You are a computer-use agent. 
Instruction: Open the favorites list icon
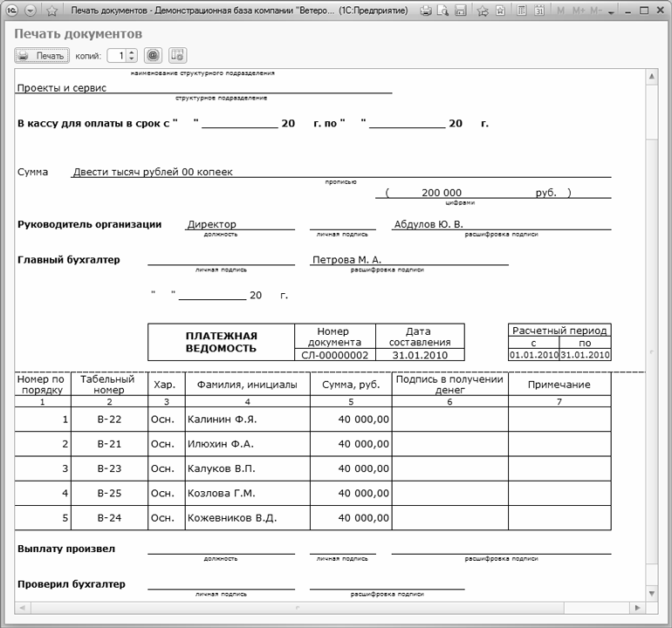(x=500, y=10)
